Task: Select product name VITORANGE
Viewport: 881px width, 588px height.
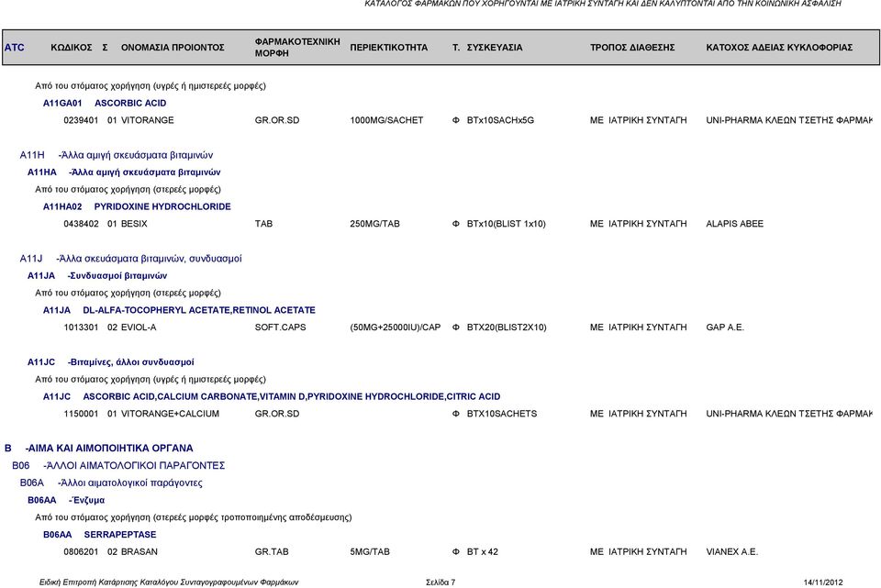Action: point(147,120)
